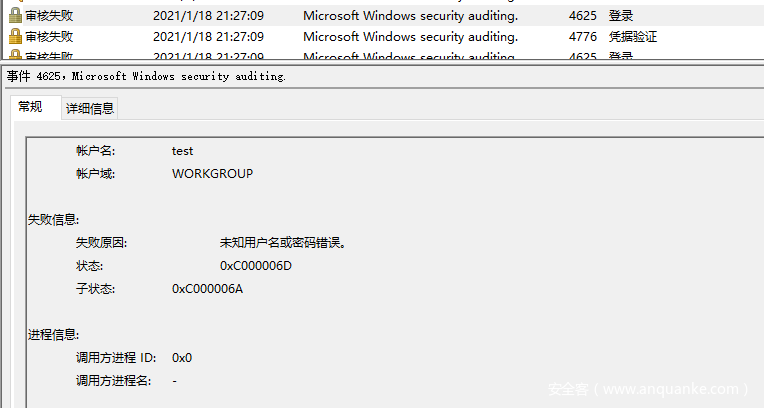Image resolution: width=764 pixels, height=408 pixels.
Task: Click the account name value test
Action: [182, 151]
